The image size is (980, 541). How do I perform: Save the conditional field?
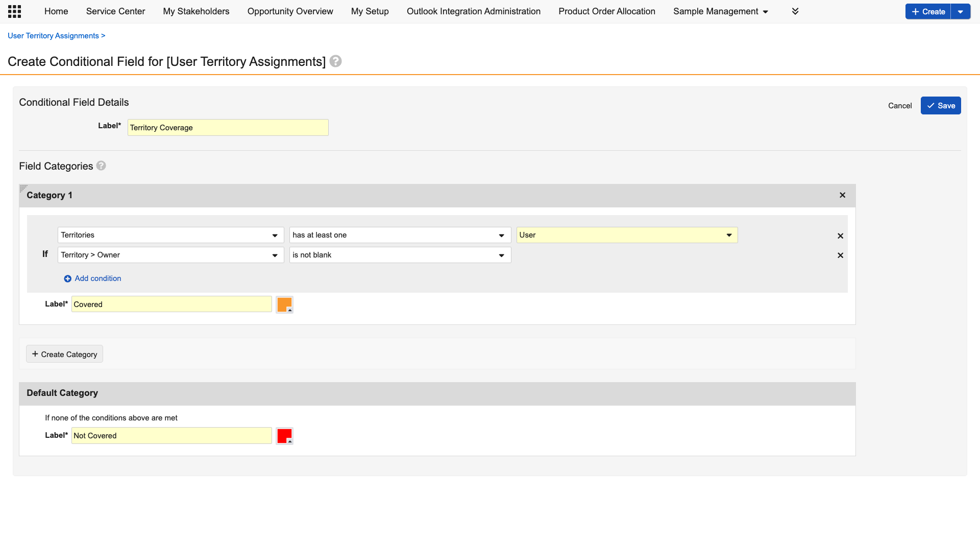click(x=941, y=105)
